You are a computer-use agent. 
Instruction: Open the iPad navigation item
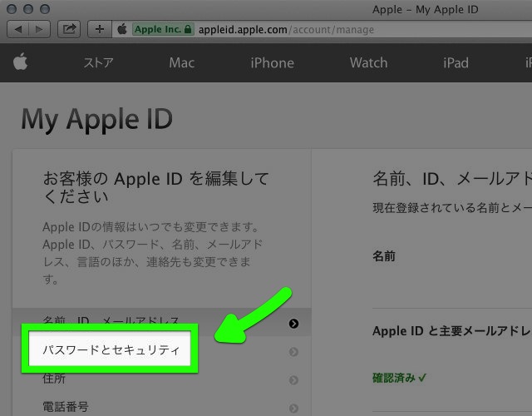click(456, 63)
